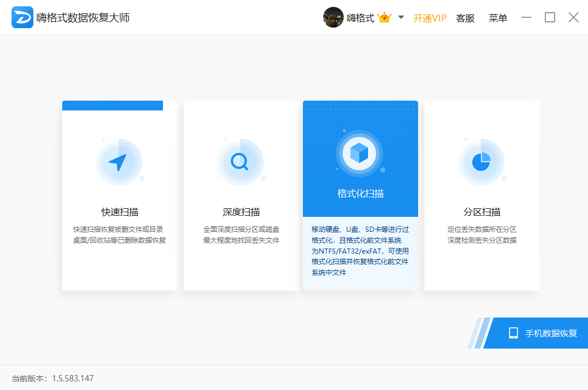Select the 深度扫描 magnifier icon
Screen dimensions: 588x390
pos(240,162)
